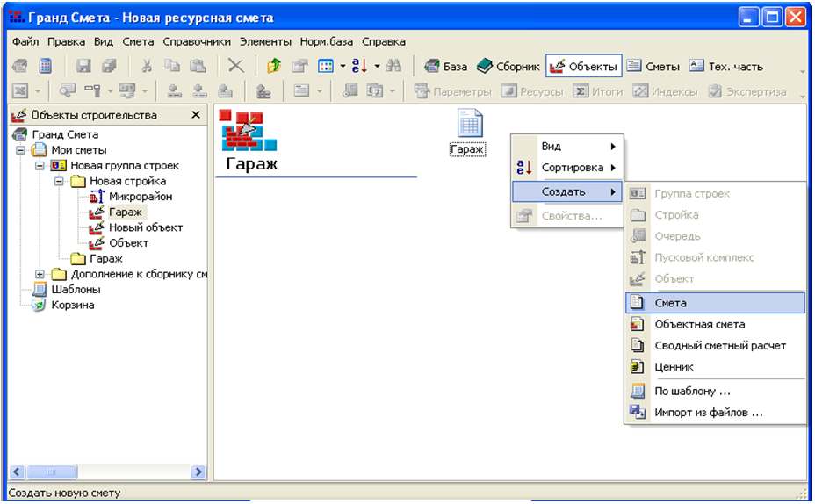Click the a-e sort icon in the toolbar

click(x=359, y=66)
